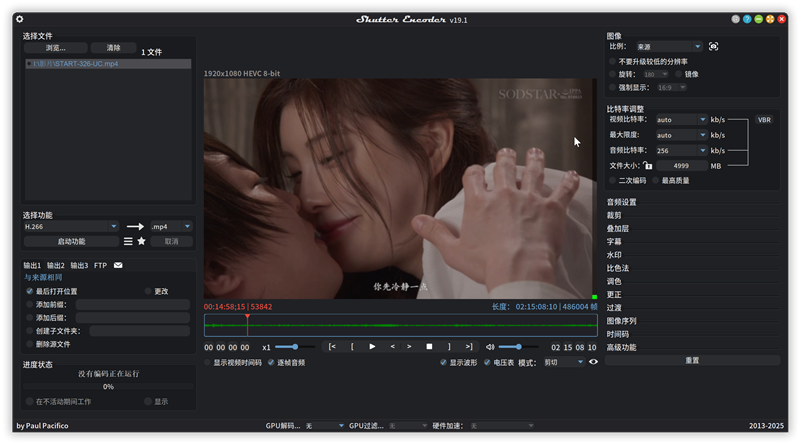Open the GPU解码 dropdown
This screenshot has height=444, width=800.
click(x=324, y=426)
